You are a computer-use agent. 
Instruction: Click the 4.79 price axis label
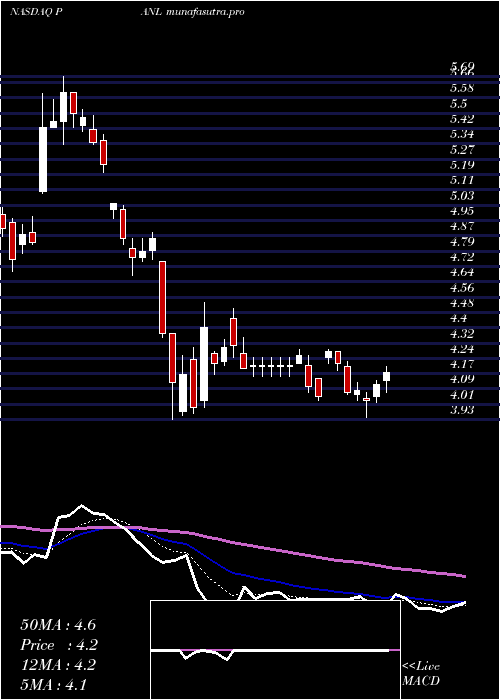(x=462, y=242)
